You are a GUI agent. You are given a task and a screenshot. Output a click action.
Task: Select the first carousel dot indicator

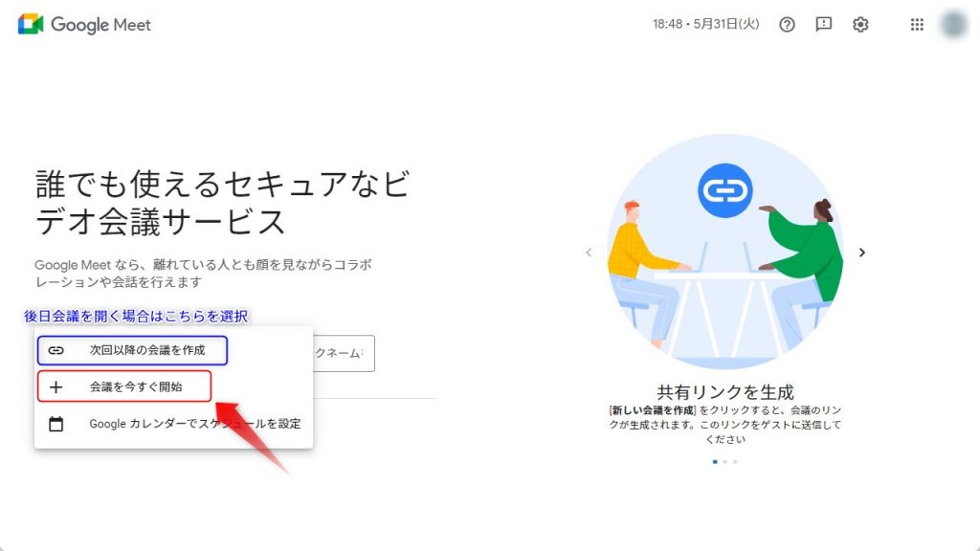point(715,462)
